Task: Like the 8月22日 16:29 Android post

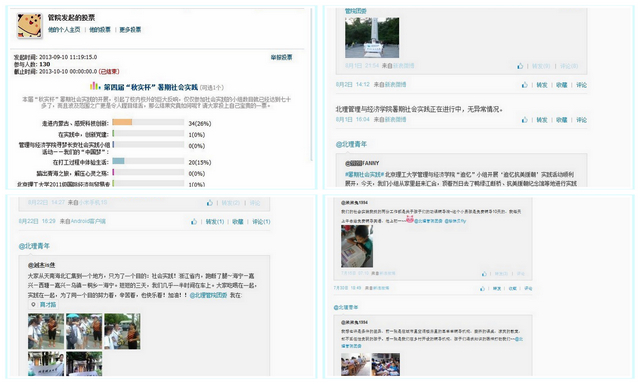Action: click(x=194, y=222)
